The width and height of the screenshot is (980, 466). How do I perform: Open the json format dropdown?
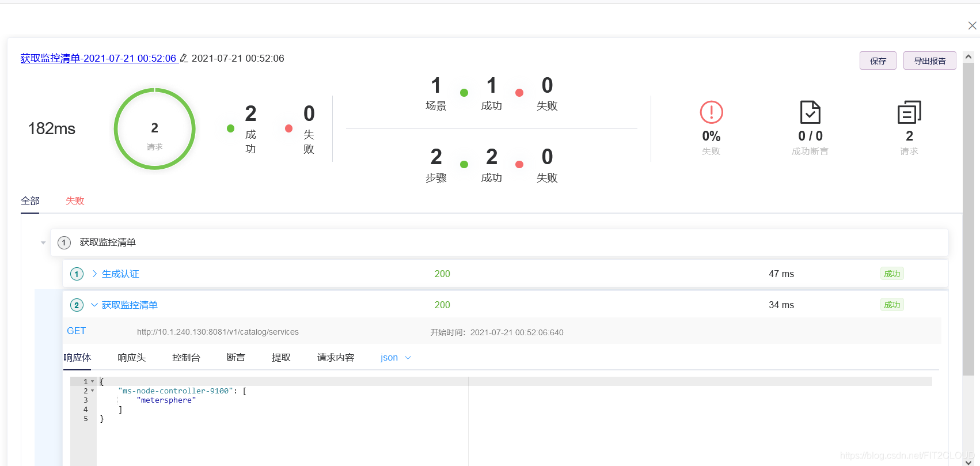coord(396,357)
